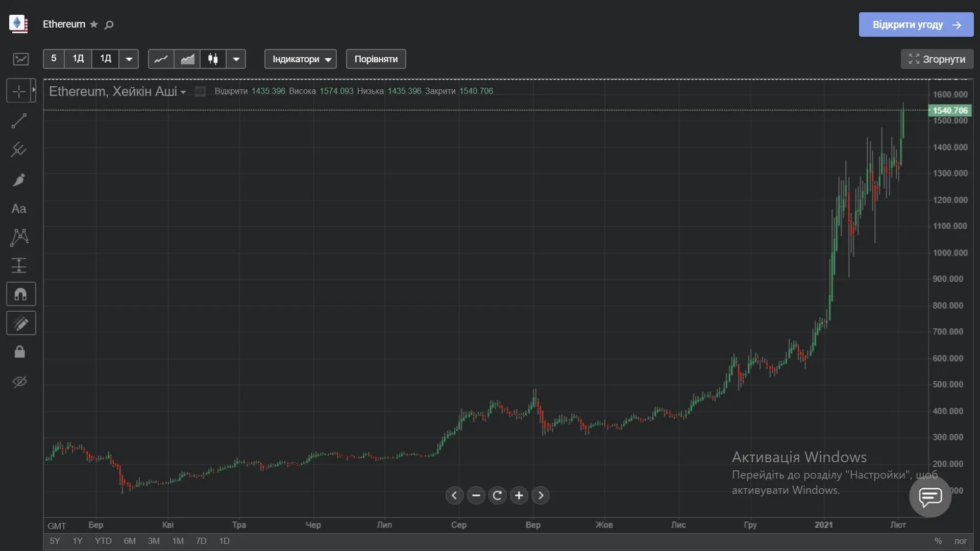This screenshot has width=980, height=551.
Task: Switch to area chart type
Action: (x=187, y=59)
